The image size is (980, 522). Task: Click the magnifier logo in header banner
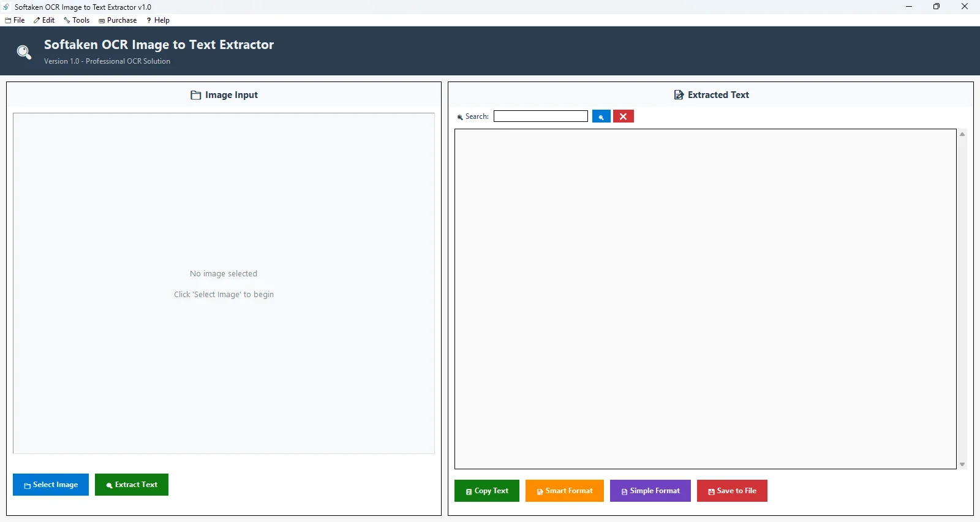click(24, 52)
